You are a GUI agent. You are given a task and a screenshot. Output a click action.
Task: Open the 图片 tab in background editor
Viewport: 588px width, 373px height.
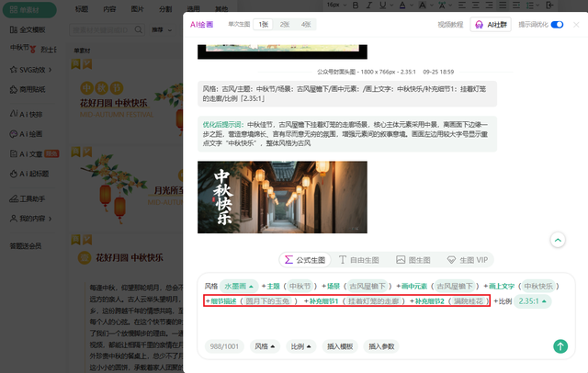[137, 9]
